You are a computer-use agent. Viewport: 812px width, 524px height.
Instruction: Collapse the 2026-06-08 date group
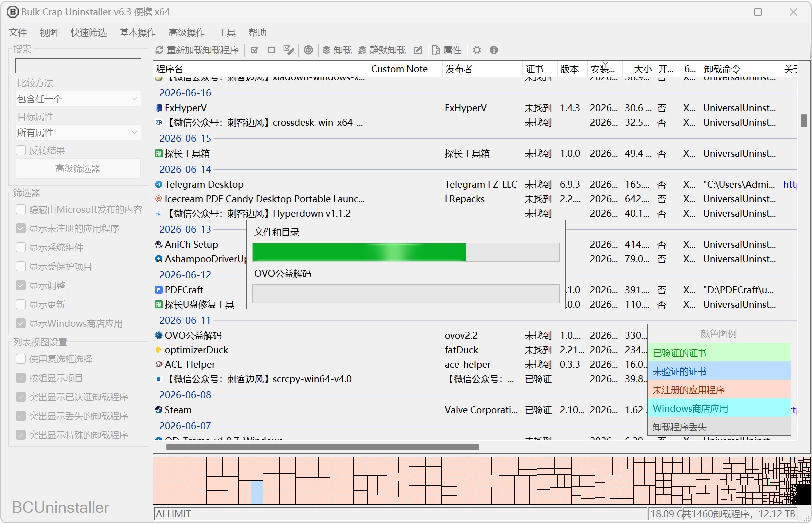pos(185,395)
